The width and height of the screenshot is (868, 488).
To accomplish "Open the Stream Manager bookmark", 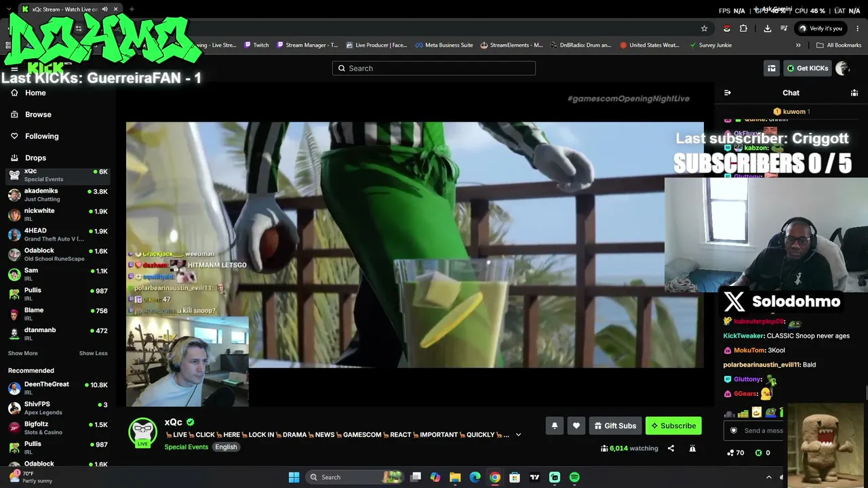I will click(x=307, y=45).
